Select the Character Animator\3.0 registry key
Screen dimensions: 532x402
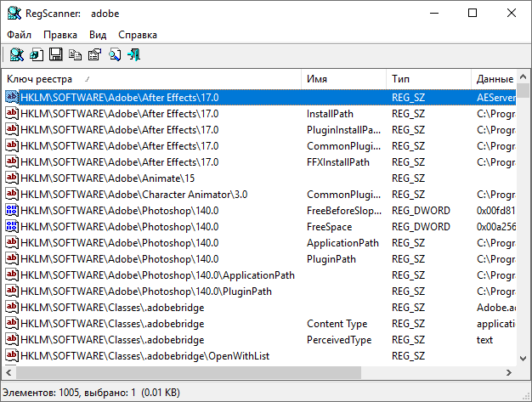tap(133, 195)
